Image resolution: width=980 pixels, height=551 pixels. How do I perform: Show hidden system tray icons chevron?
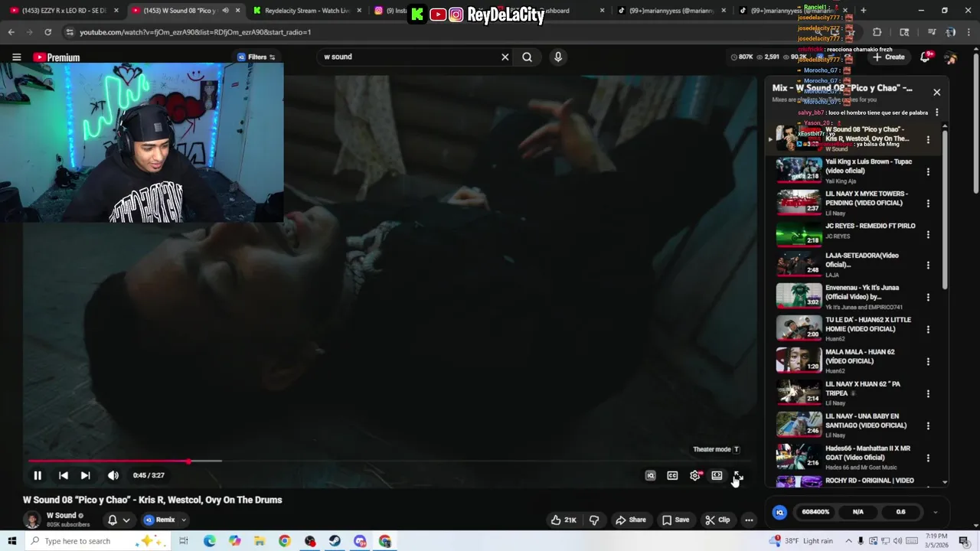[848, 541]
